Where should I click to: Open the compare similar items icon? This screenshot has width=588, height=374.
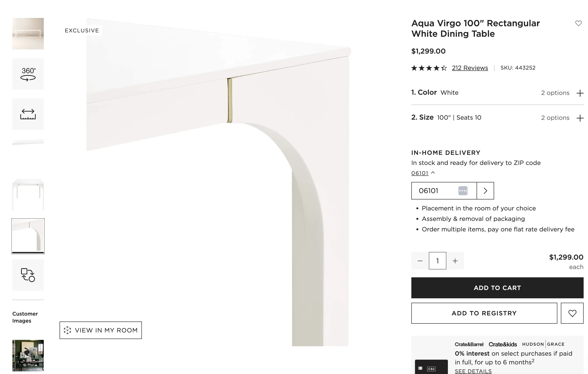(x=28, y=275)
